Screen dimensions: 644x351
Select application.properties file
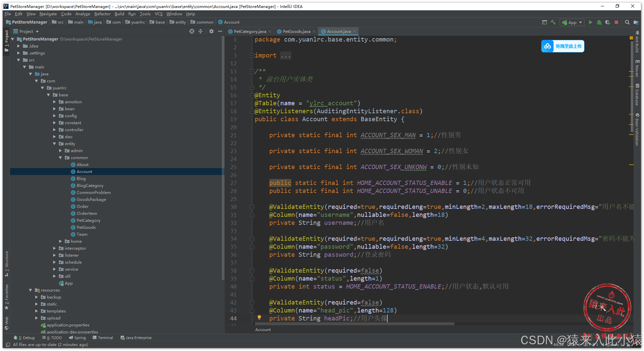(x=68, y=325)
